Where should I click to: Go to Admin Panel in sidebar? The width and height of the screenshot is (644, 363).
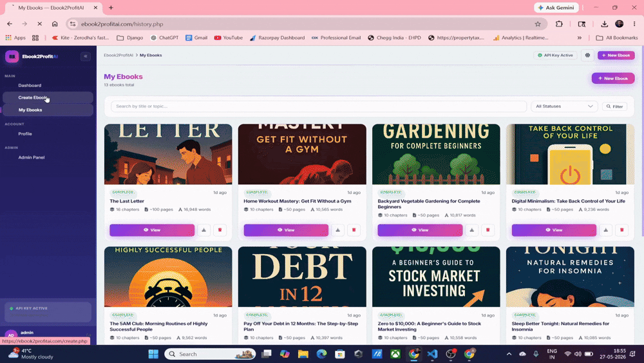[31, 157]
